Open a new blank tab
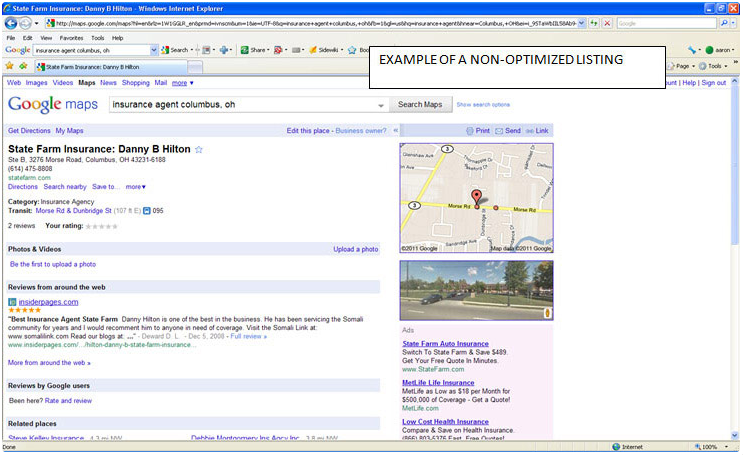The image size is (743, 455). click(x=195, y=67)
